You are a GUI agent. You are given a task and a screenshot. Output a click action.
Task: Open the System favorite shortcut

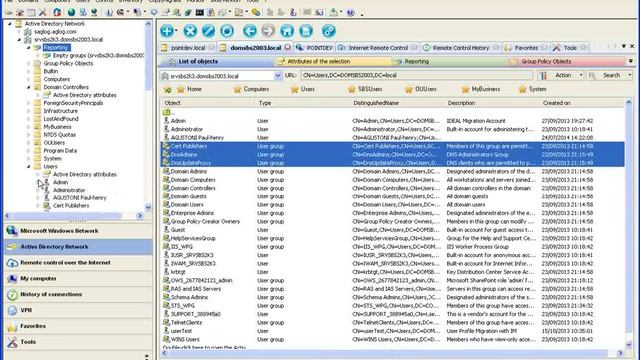(532, 89)
